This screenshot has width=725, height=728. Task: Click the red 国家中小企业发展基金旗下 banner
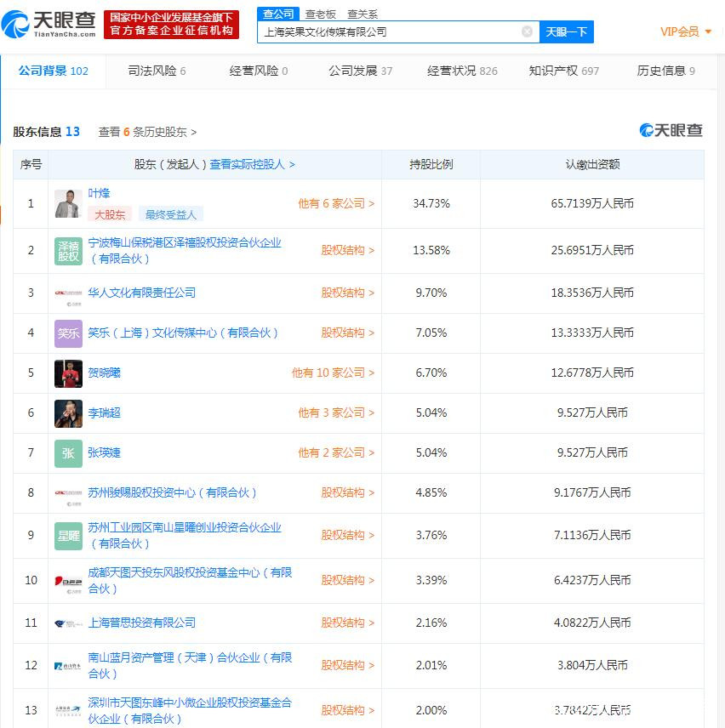coord(171,24)
